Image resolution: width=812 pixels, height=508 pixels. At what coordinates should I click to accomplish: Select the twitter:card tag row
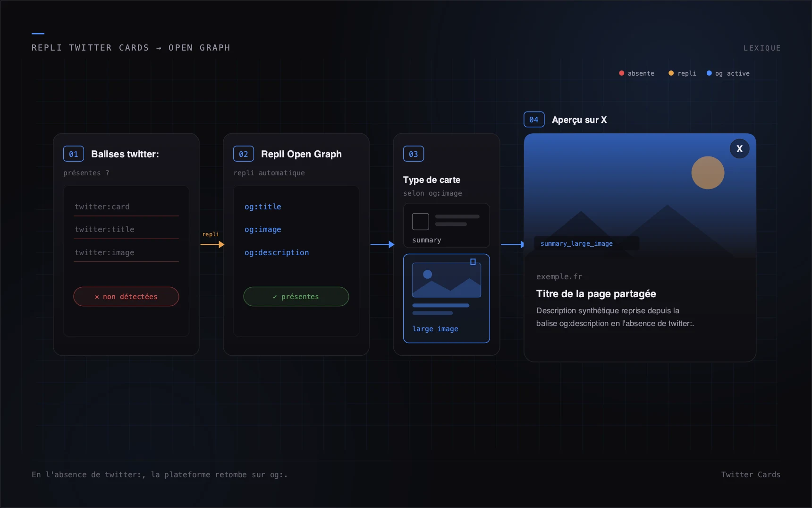click(126, 207)
